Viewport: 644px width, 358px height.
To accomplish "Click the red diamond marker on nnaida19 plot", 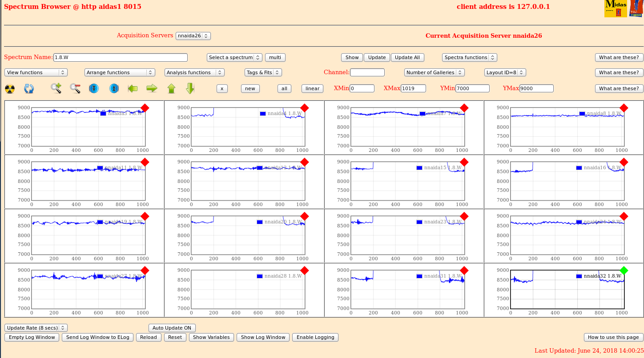I will 145,216.
